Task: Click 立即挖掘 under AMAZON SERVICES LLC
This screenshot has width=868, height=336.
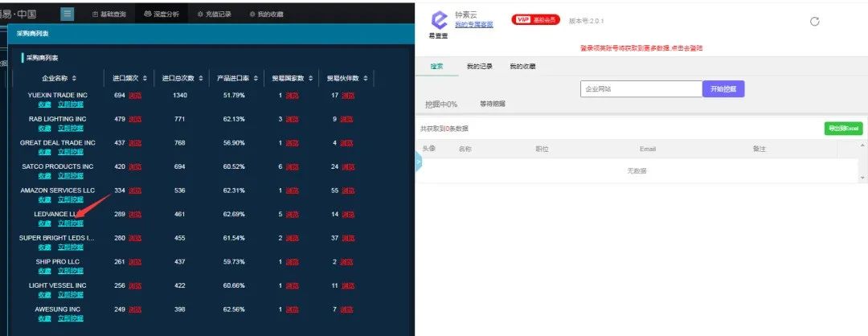Action: (x=70, y=199)
